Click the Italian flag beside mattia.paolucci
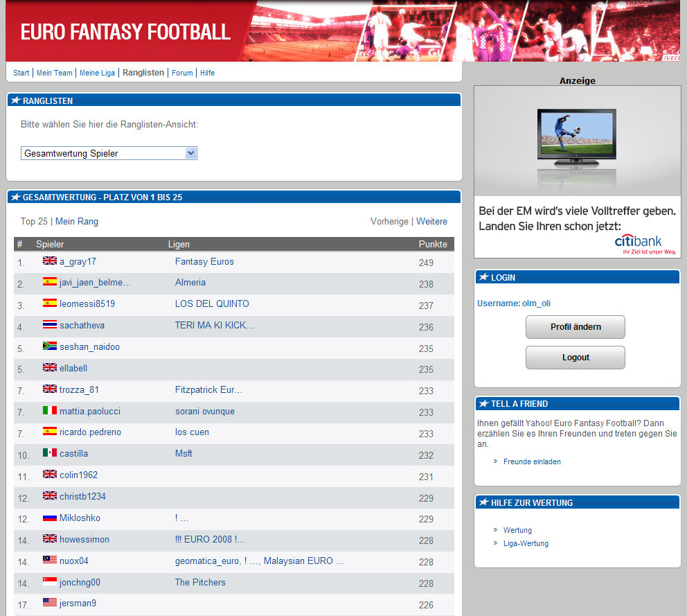Screen dimensions: 687x616 (50, 410)
